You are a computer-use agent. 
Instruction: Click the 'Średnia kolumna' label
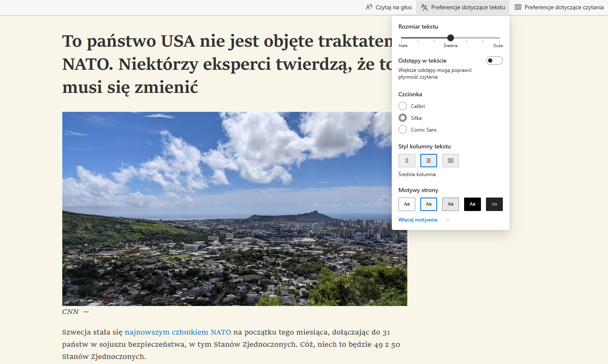pos(417,174)
